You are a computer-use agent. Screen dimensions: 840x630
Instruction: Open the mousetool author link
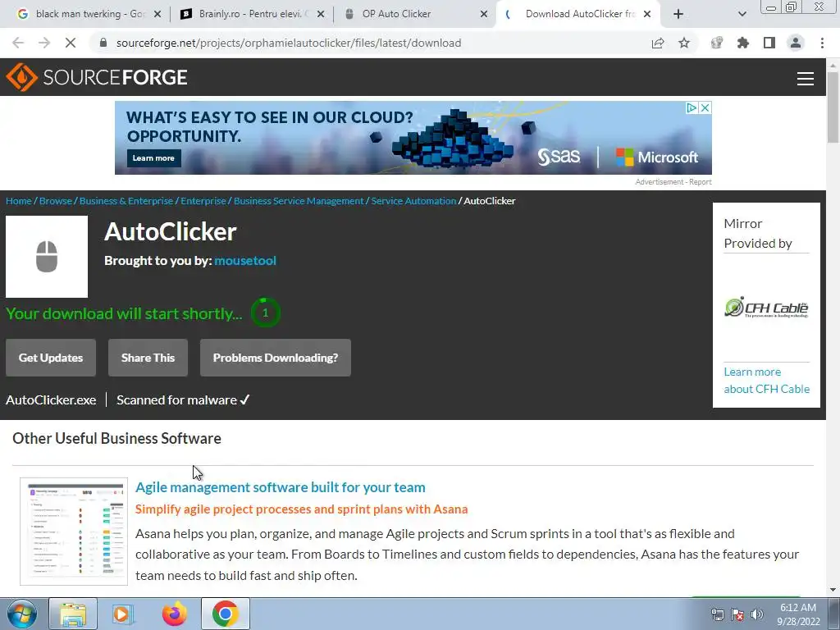[245, 260]
